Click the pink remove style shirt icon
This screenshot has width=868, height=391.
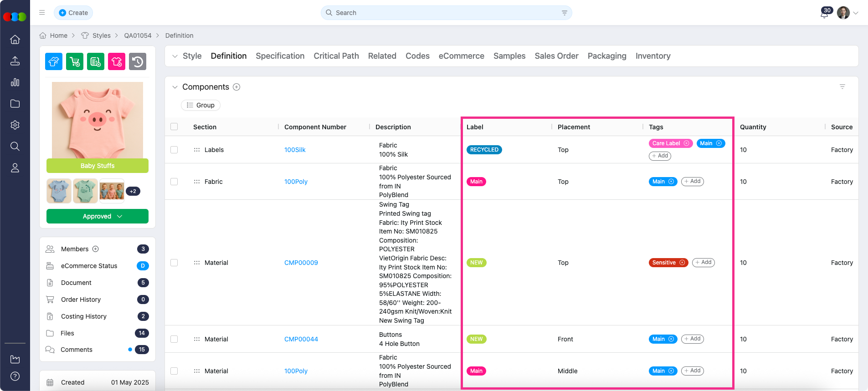point(117,61)
